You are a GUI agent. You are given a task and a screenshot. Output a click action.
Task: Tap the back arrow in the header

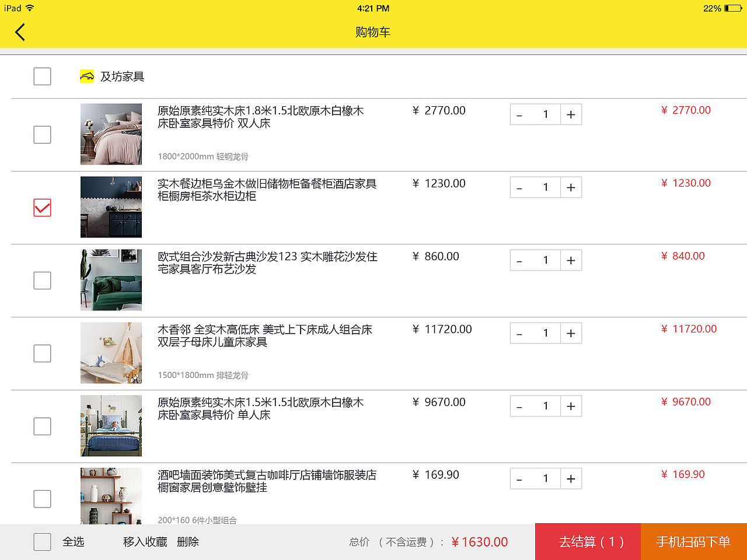(x=20, y=32)
